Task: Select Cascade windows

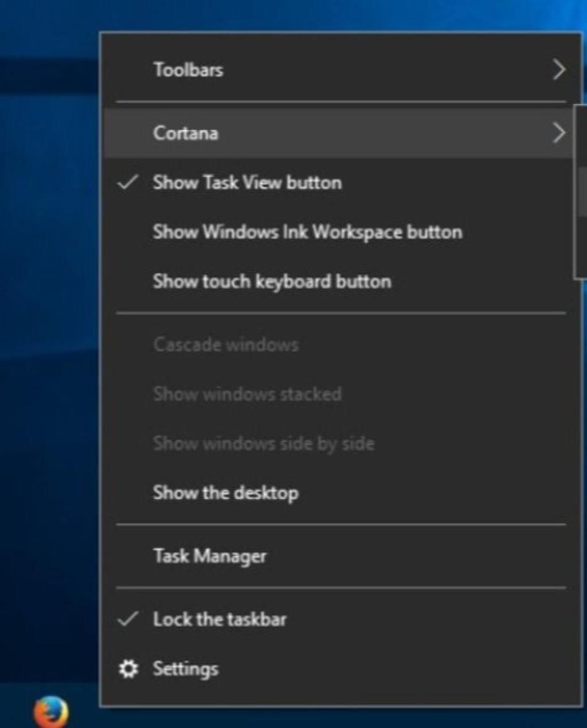Action: 226,345
